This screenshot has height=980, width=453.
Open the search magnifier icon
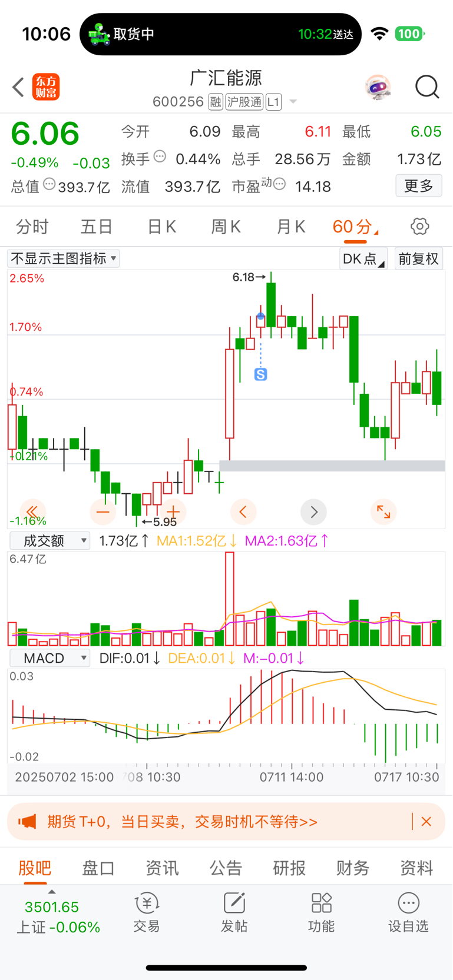427,87
